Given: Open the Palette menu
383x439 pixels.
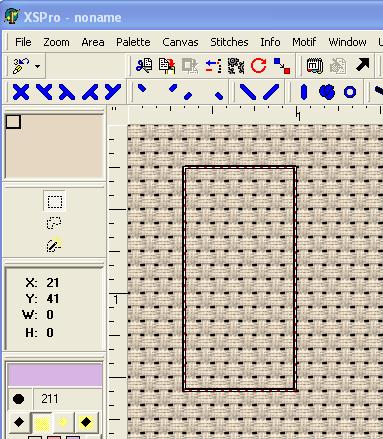Looking at the screenshot, I should click(x=133, y=42).
